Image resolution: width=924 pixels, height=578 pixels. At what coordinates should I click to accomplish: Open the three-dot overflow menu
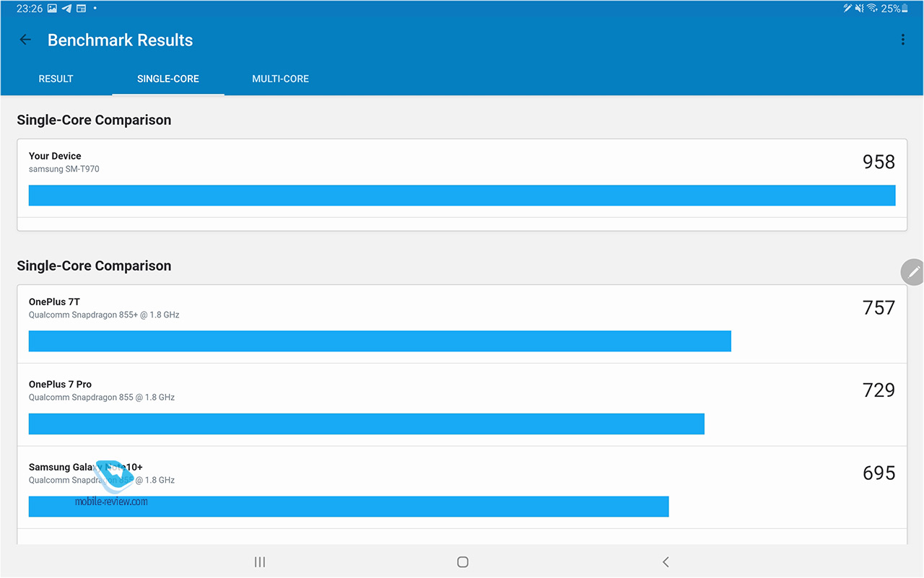pos(902,40)
